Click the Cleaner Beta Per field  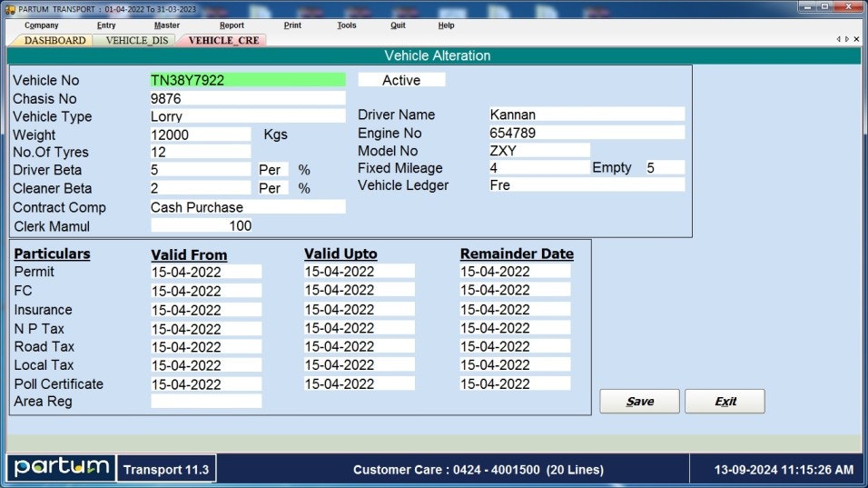[271, 188]
